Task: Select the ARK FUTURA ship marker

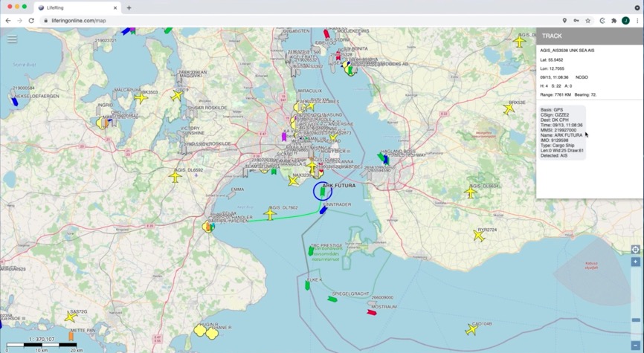Action: tap(322, 191)
